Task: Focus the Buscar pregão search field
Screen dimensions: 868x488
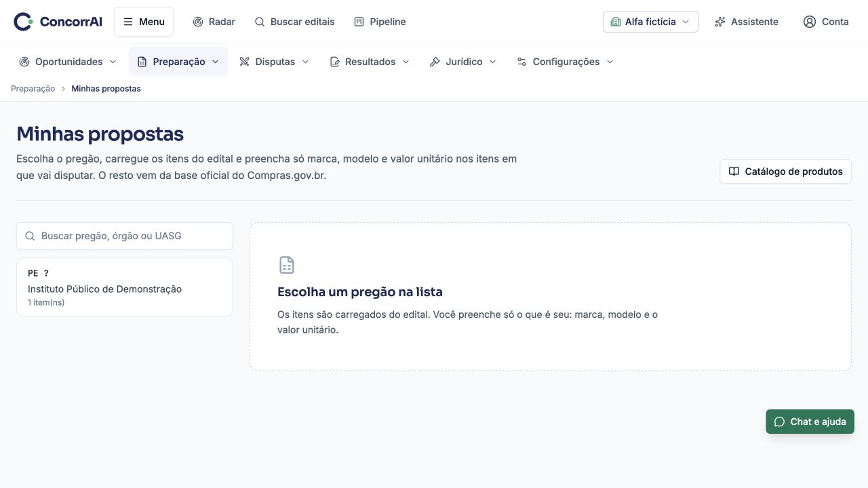Action: [125, 236]
